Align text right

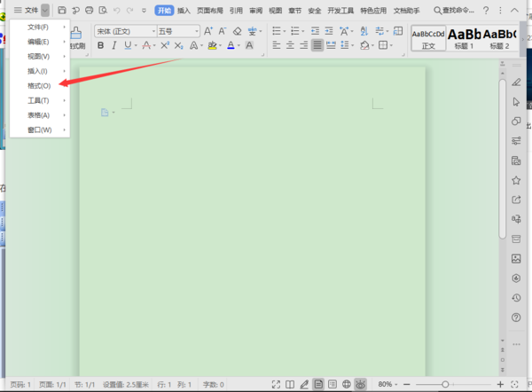coord(303,45)
